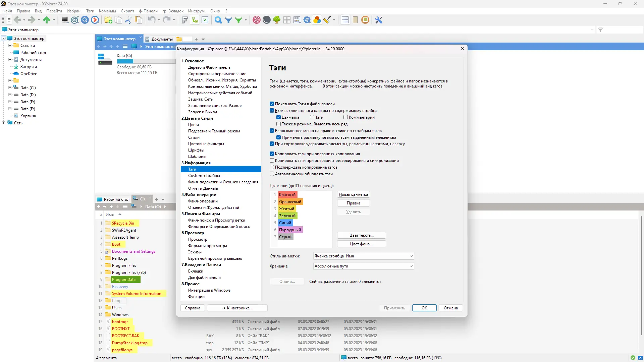Click the Dual Pane toolbar icon
This screenshot has height=362, width=644.
pyautogui.click(x=345, y=20)
